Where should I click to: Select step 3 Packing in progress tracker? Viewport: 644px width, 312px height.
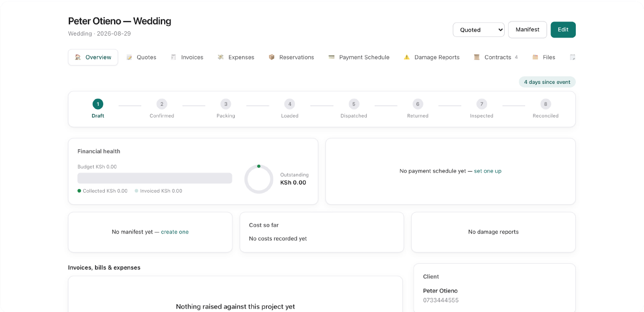[x=226, y=109]
